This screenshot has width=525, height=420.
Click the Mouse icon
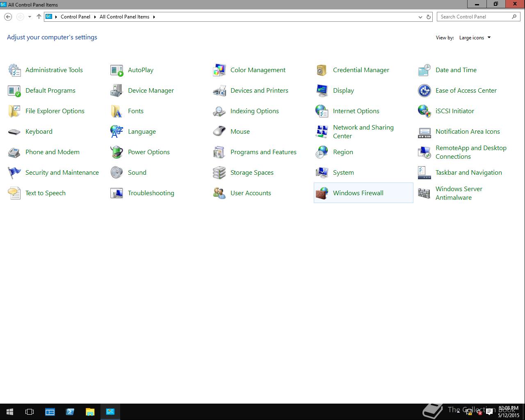click(x=219, y=132)
